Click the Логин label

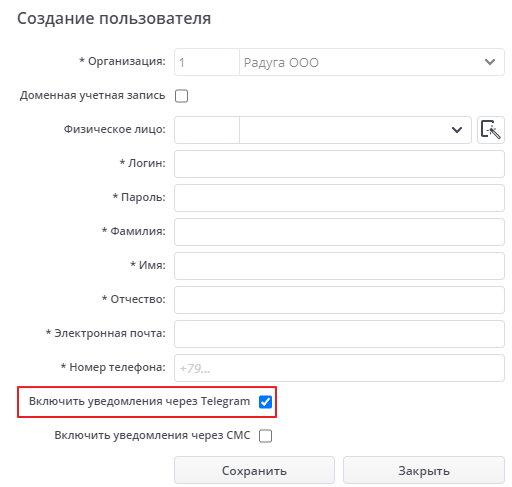[143, 163]
